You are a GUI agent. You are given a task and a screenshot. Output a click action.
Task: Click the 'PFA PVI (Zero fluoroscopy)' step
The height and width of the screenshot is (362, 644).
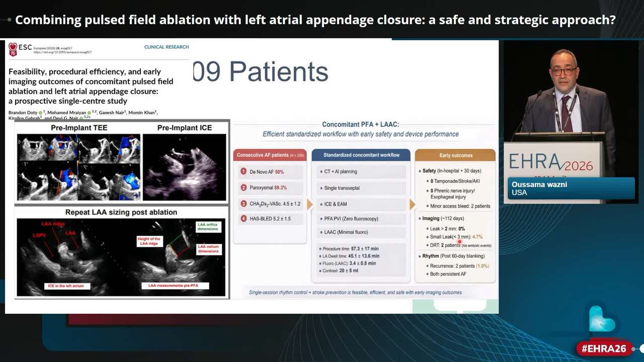point(361,219)
